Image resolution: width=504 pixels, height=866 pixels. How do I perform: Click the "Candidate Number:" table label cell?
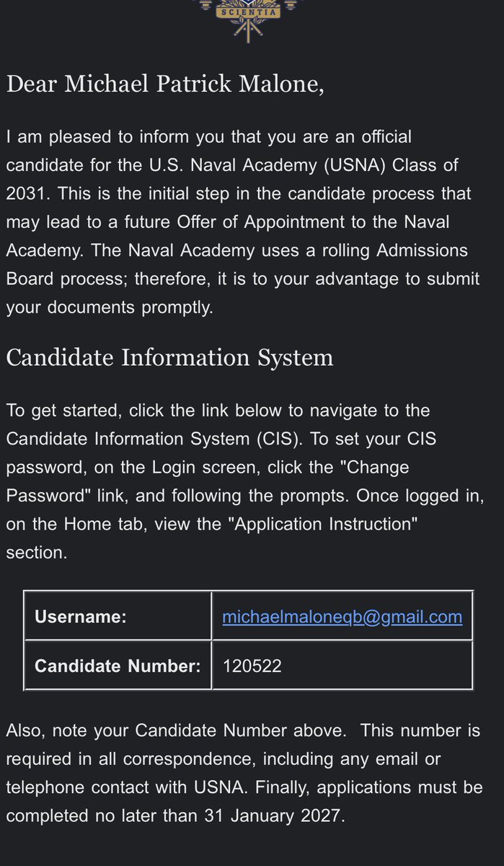click(x=118, y=665)
